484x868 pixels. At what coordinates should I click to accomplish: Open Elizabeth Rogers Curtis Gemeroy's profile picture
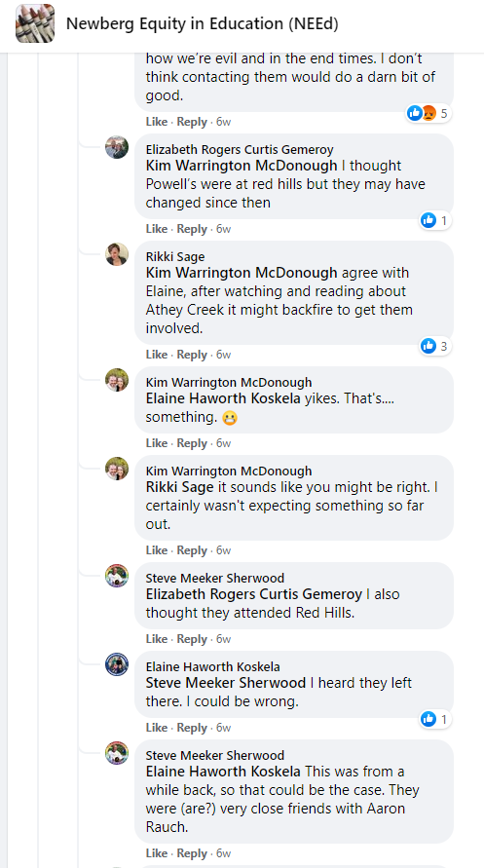pos(117,147)
